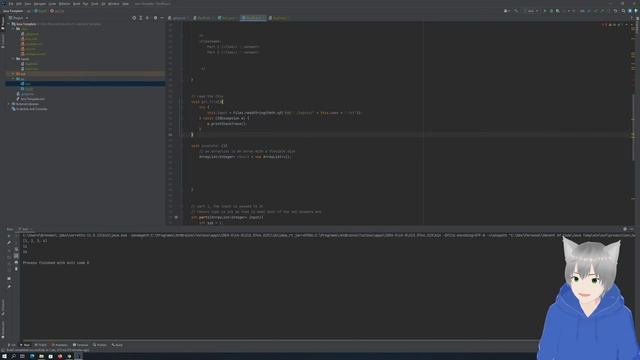The image size is (640, 360).
Task: Open the File menu
Action: pos(11,4)
